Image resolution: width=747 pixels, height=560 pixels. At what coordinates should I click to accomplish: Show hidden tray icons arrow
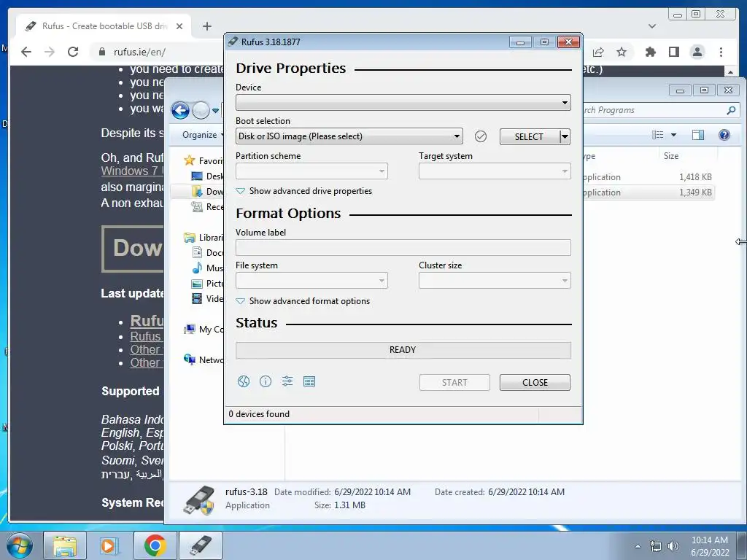[x=638, y=546]
